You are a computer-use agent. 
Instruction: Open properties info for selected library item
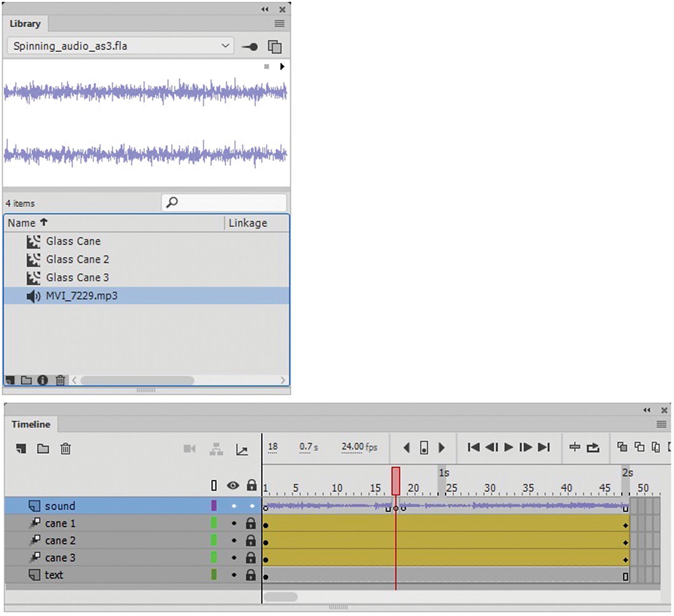pos(43,380)
